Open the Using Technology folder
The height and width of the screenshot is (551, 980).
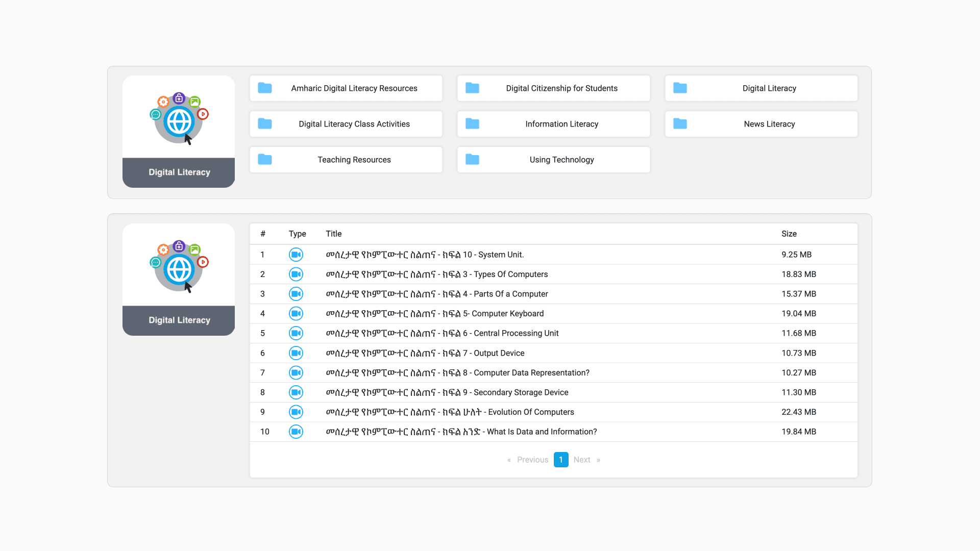click(x=561, y=160)
